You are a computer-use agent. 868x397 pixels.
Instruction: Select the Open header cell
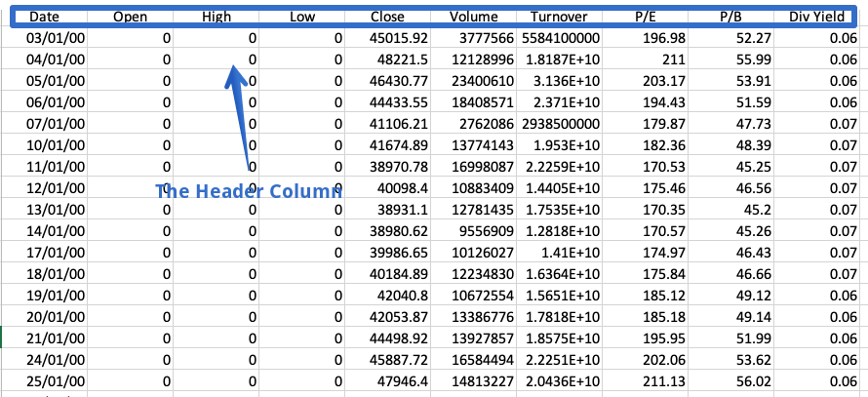(130, 17)
